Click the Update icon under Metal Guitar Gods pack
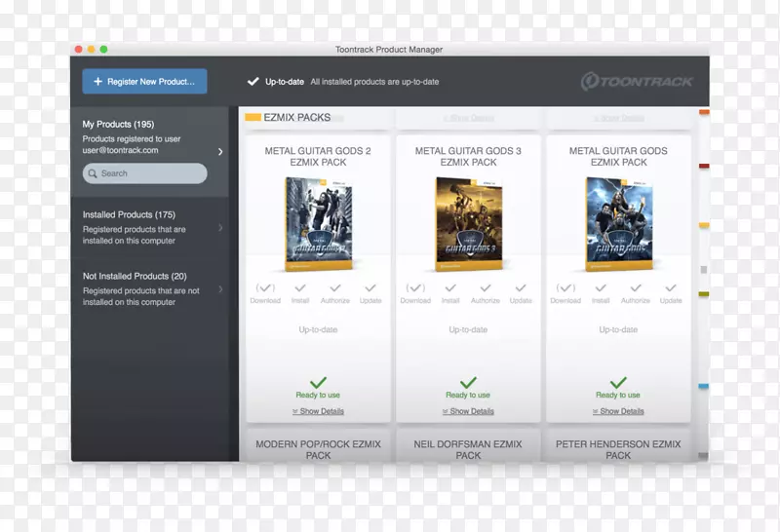This screenshot has width=780, height=532. coord(671,288)
